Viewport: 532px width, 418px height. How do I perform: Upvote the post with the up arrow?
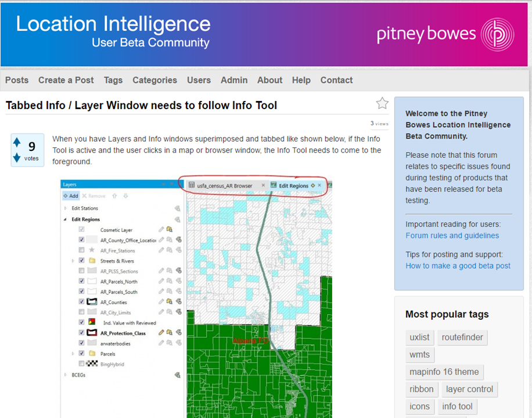coord(17,142)
